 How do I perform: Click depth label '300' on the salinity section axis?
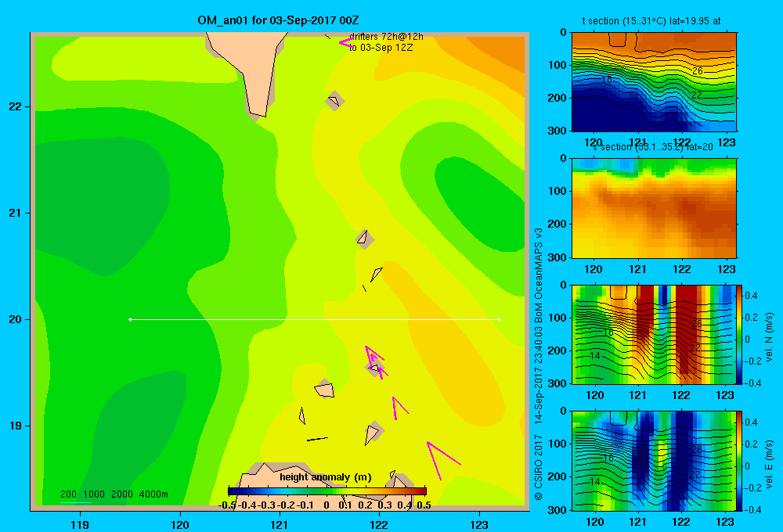557,257
